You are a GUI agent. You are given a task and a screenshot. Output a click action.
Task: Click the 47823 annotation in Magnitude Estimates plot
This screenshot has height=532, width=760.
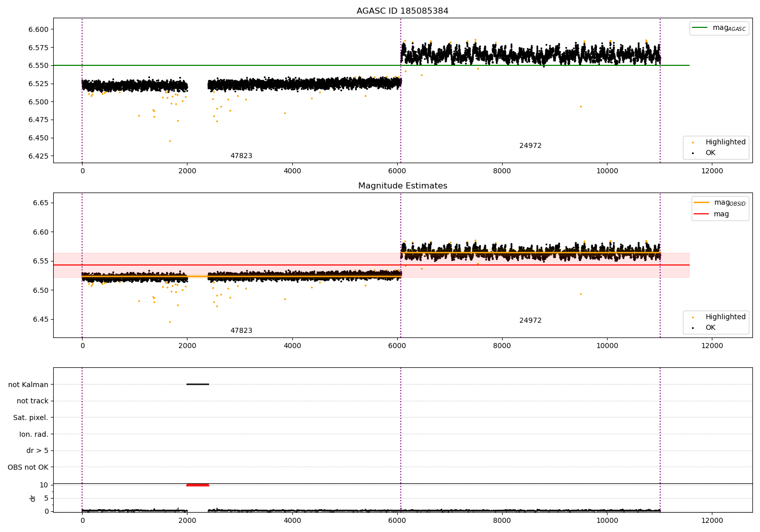coord(241,331)
